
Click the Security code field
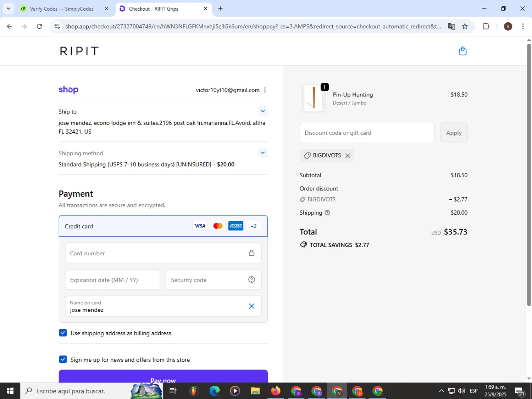click(x=214, y=279)
